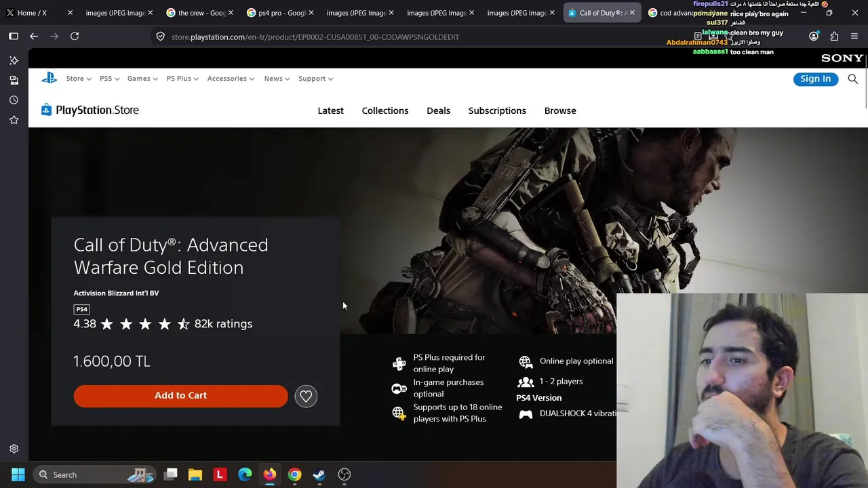Click the Firefox icon on the taskbar

pyautogui.click(x=270, y=474)
